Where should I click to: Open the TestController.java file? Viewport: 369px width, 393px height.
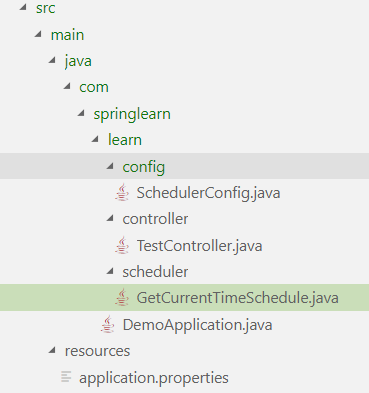pos(199,246)
